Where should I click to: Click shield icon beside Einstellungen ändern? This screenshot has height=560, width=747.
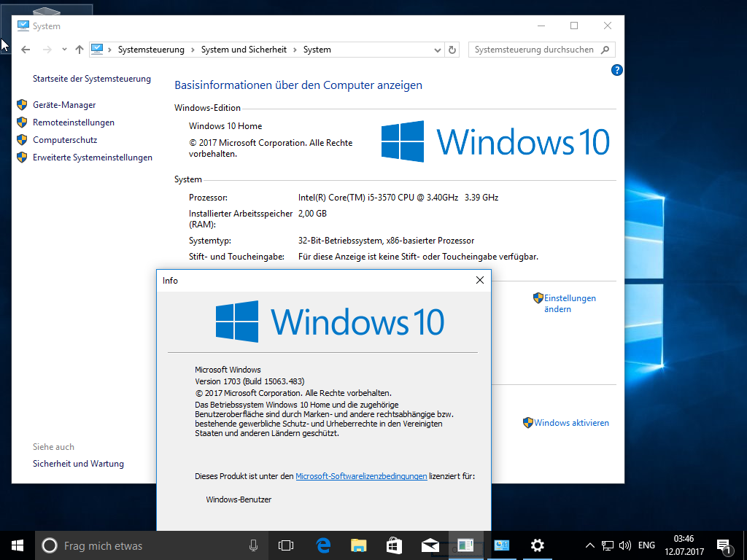coord(538,298)
